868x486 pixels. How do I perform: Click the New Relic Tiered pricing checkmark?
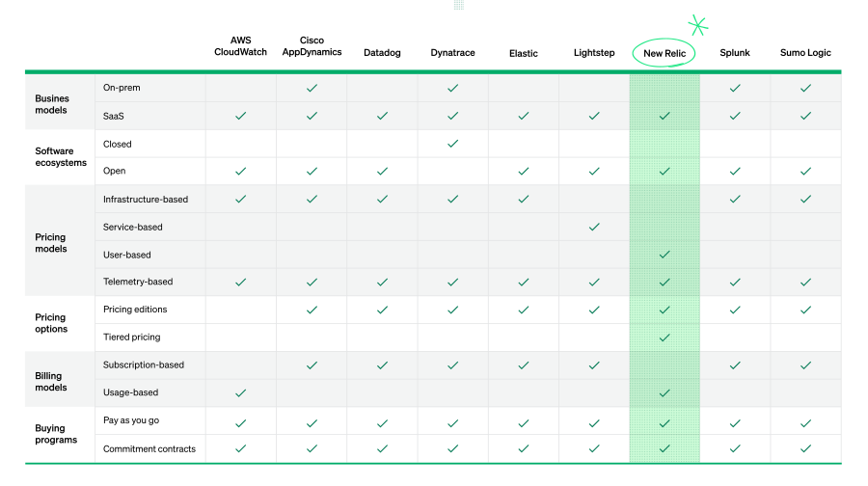(665, 337)
